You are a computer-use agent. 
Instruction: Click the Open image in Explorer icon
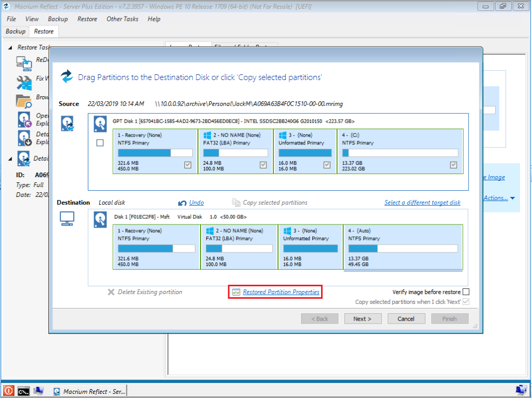click(x=24, y=120)
